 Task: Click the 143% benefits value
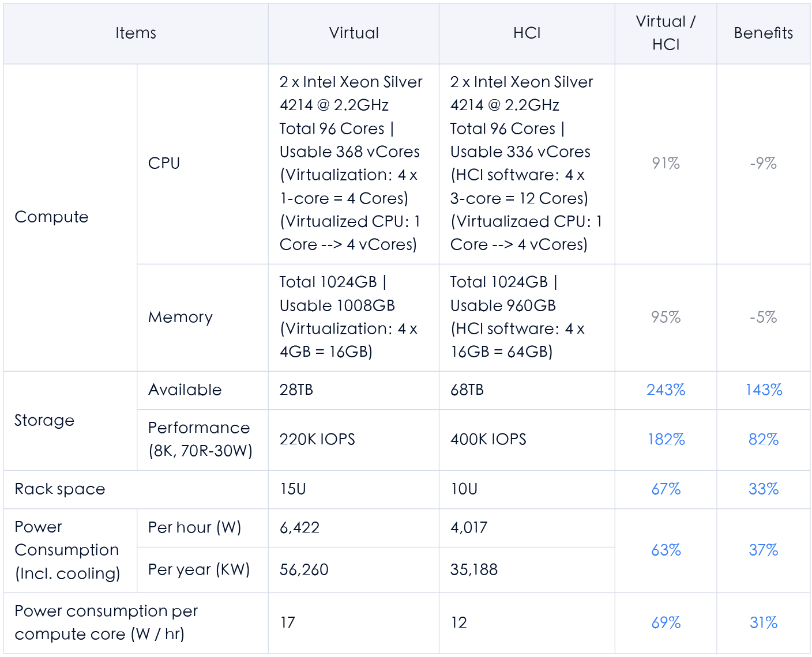(763, 390)
